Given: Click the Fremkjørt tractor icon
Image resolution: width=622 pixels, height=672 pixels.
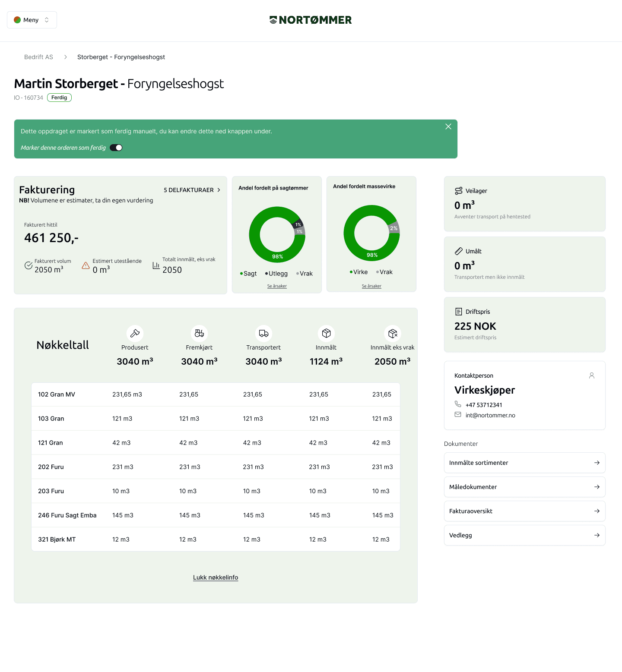Looking at the screenshot, I should pos(199,332).
